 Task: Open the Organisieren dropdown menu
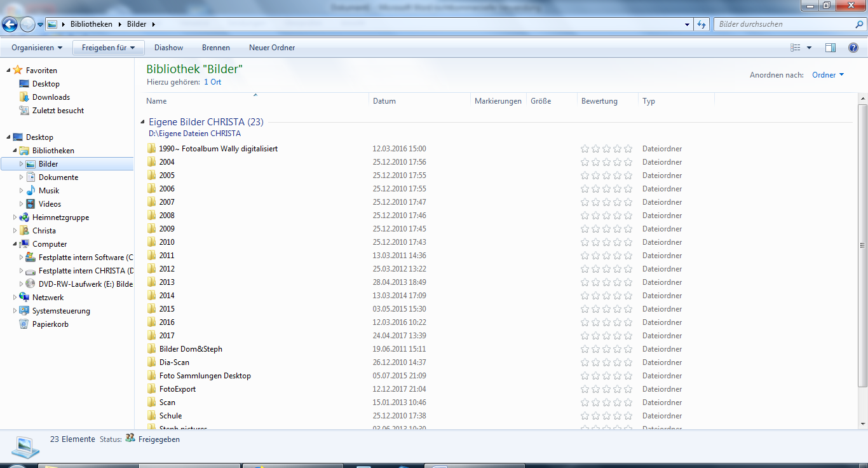pos(37,48)
